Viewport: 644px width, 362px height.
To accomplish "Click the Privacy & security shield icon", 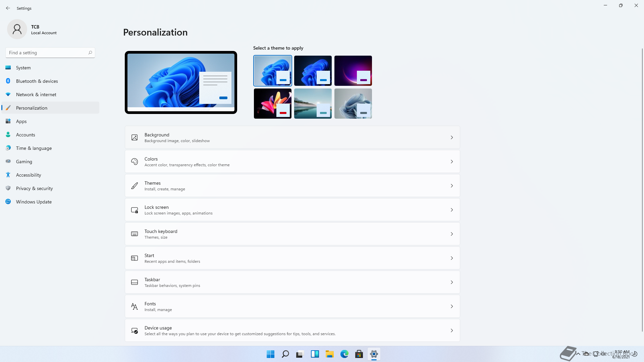I will (8, 188).
